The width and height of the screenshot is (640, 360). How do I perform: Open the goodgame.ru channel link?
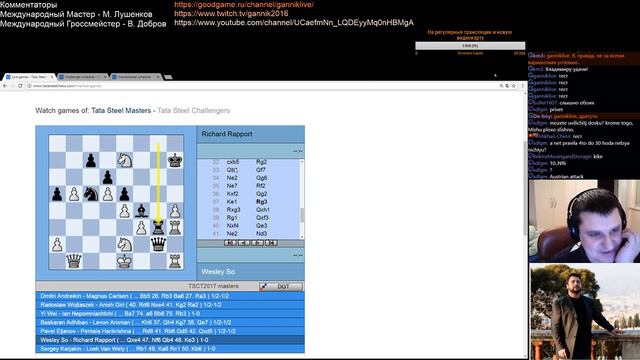[244, 4]
